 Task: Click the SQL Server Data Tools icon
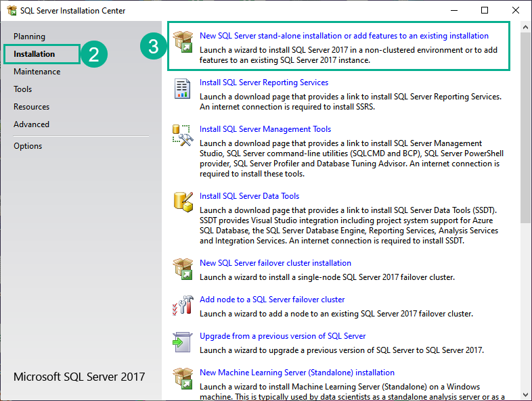tap(183, 202)
